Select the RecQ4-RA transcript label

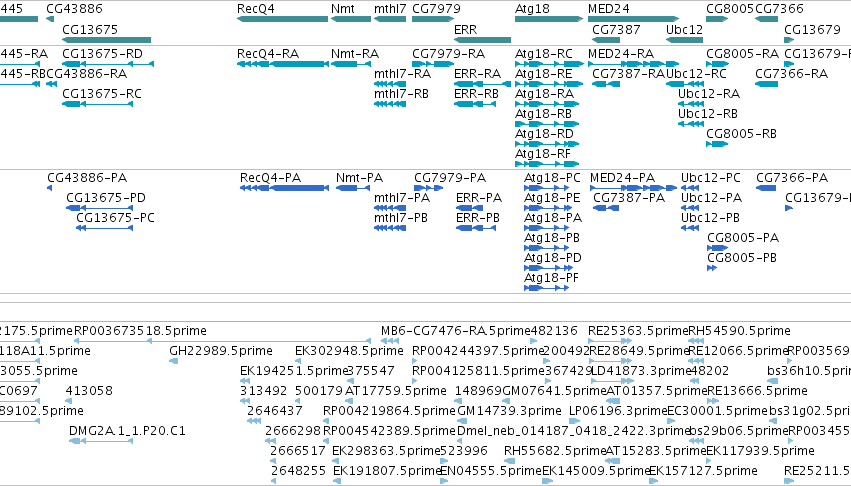click(x=268, y=54)
